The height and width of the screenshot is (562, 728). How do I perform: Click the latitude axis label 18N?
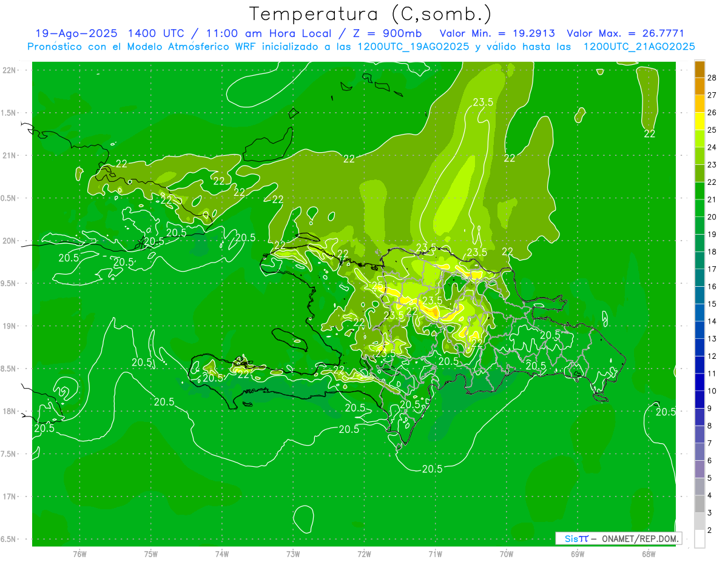tap(9, 411)
